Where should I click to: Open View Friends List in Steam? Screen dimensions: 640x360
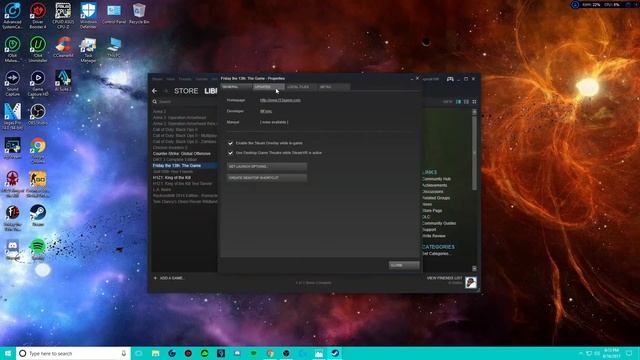pos(444,278)
